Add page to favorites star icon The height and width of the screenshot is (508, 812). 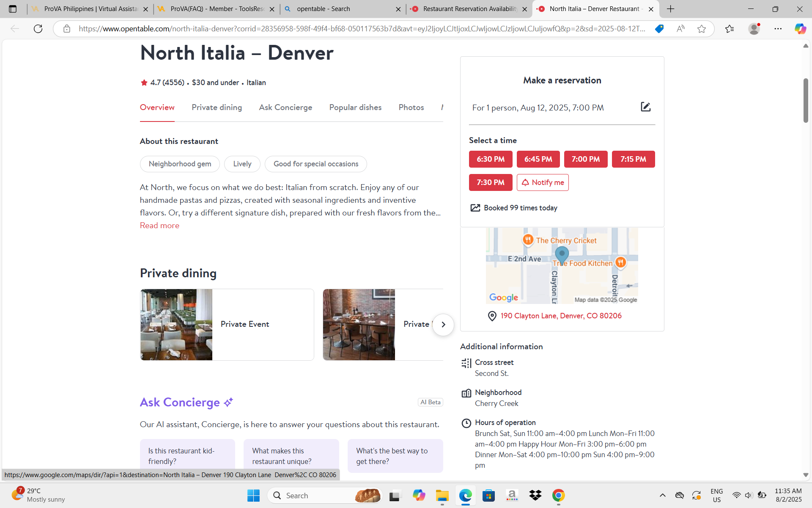pyautogui.click(x=702, y=29)
